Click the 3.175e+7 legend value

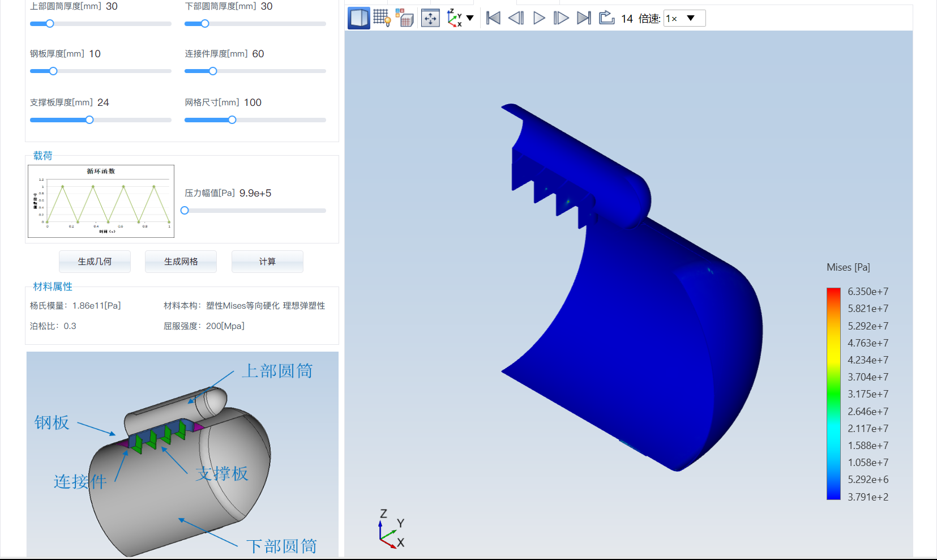pyautogui.click(x=868, y=394)
